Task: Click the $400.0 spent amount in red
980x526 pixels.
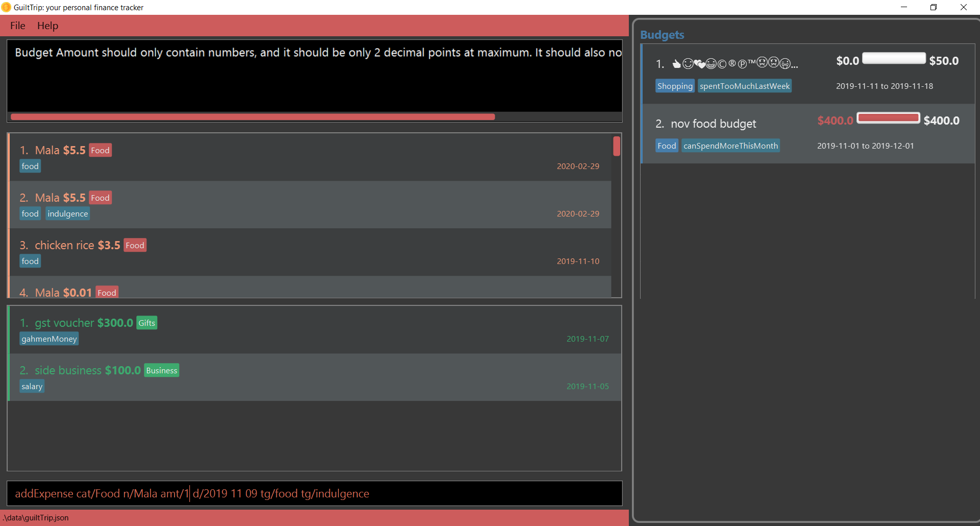Action: click(835, 121)
